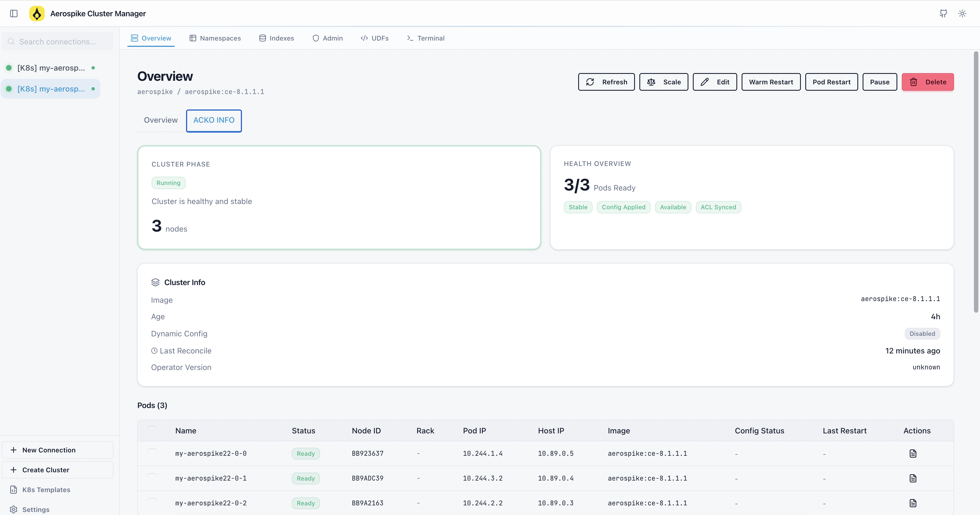The width and height of the screenshot is (980, 515).
Task: Open K8s Templates from sidebar
Action: point(46,489)
